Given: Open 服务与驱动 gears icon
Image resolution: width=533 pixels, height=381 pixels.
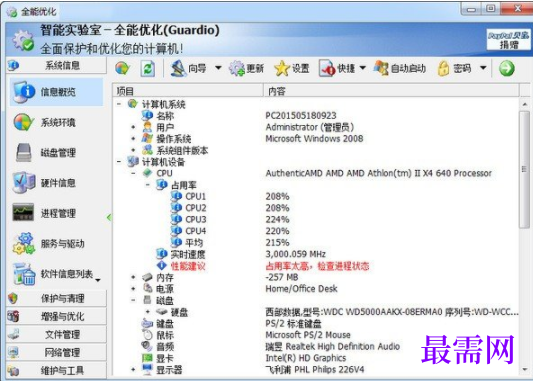Looking at the screenshot, I should 24,243.
